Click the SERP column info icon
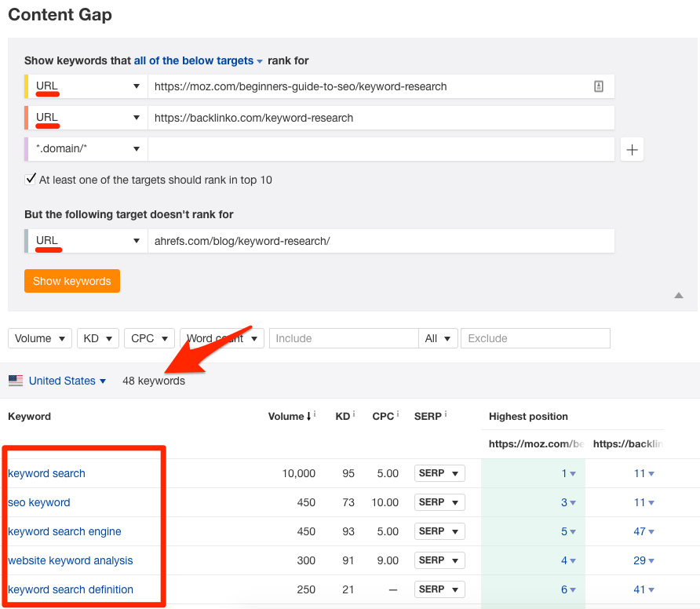Viewport: 700px width, 609px height. click(446, 414)
